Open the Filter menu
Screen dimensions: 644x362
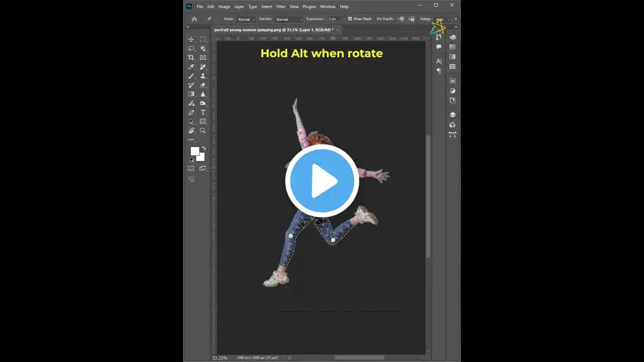pos(281,7)
